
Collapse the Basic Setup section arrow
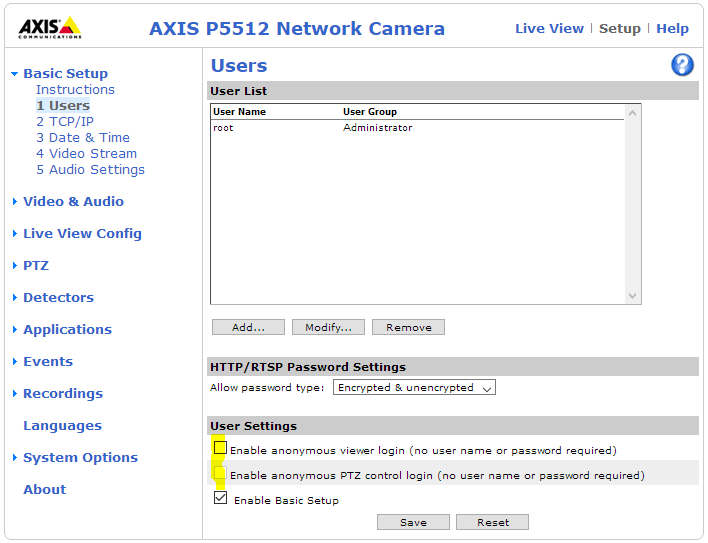coord(14,74)
